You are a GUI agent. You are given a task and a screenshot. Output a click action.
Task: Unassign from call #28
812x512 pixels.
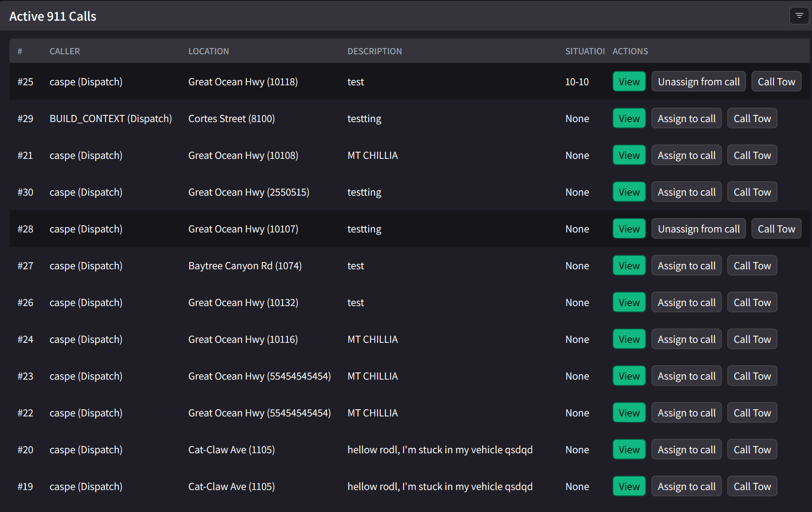click(698, 228)
